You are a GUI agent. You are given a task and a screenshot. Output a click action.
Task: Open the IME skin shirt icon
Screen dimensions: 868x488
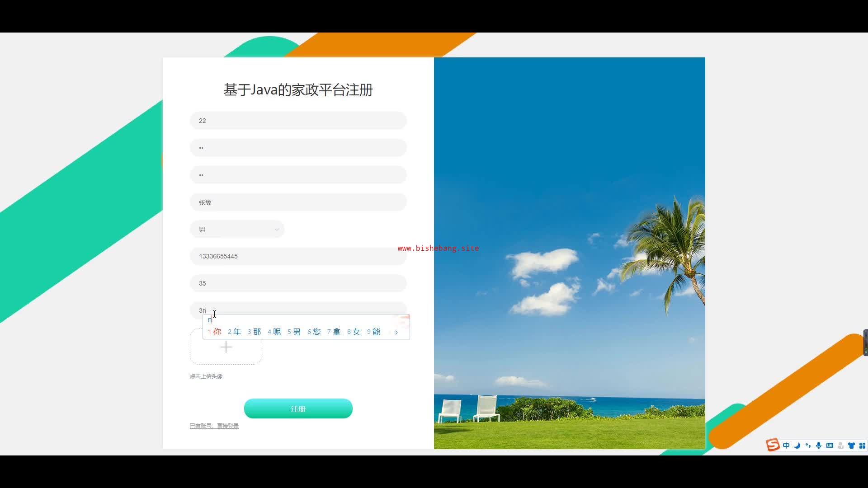pos(851,446)
